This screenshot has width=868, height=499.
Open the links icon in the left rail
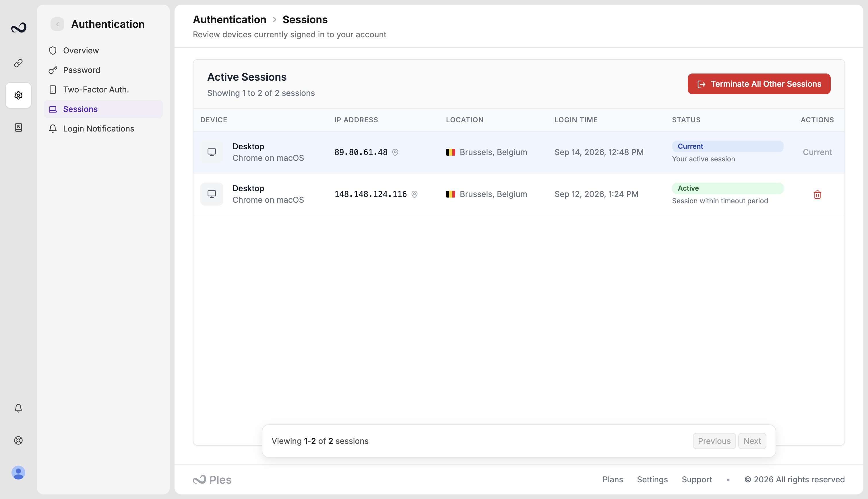[x=18, y=63]
